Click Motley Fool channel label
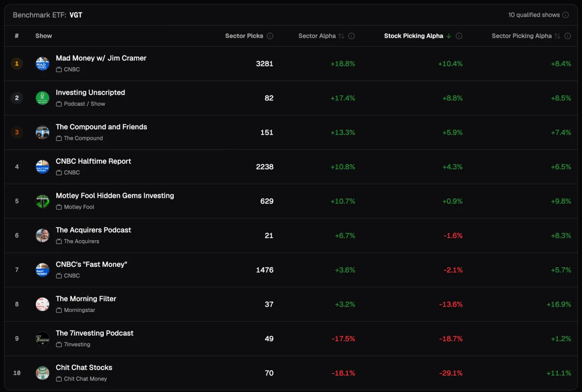The image size is (582, 392). 79,207
